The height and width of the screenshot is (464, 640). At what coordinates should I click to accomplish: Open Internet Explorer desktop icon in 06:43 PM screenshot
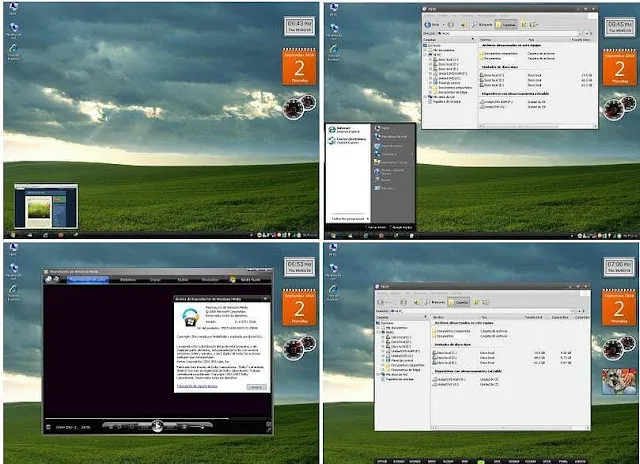(13, 52)
